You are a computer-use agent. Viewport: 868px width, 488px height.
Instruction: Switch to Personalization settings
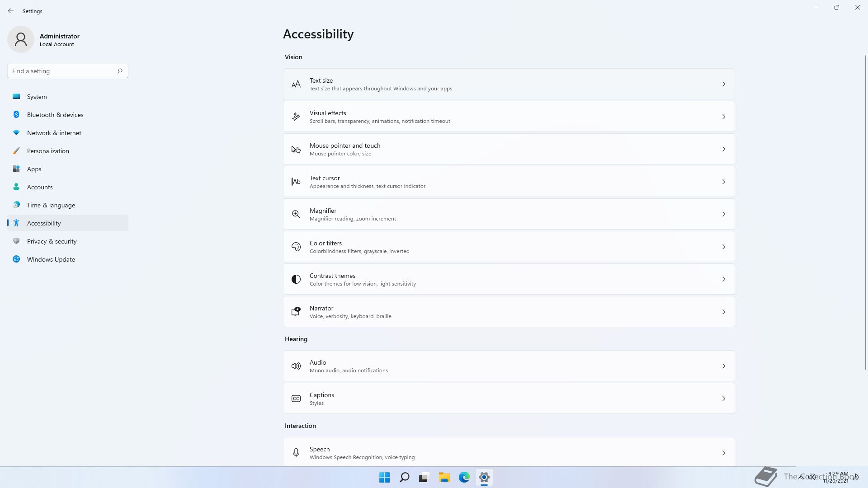tap(68, 150)
